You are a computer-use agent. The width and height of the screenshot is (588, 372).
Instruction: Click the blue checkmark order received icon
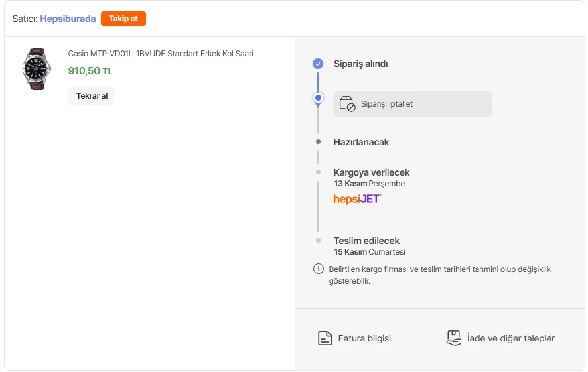318,64
